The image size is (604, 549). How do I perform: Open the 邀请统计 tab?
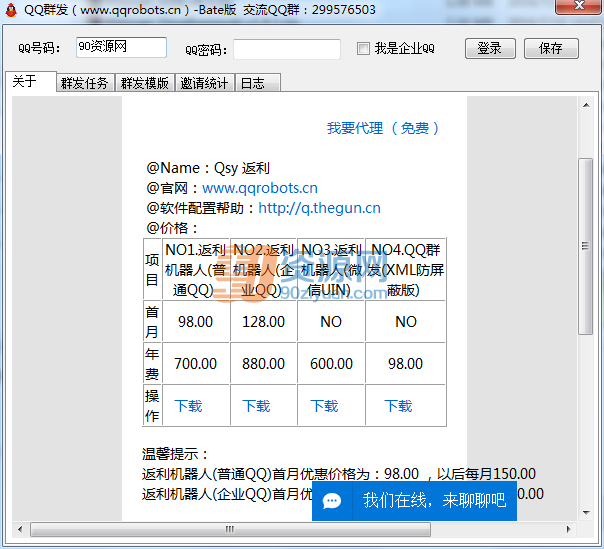(205, 83)
